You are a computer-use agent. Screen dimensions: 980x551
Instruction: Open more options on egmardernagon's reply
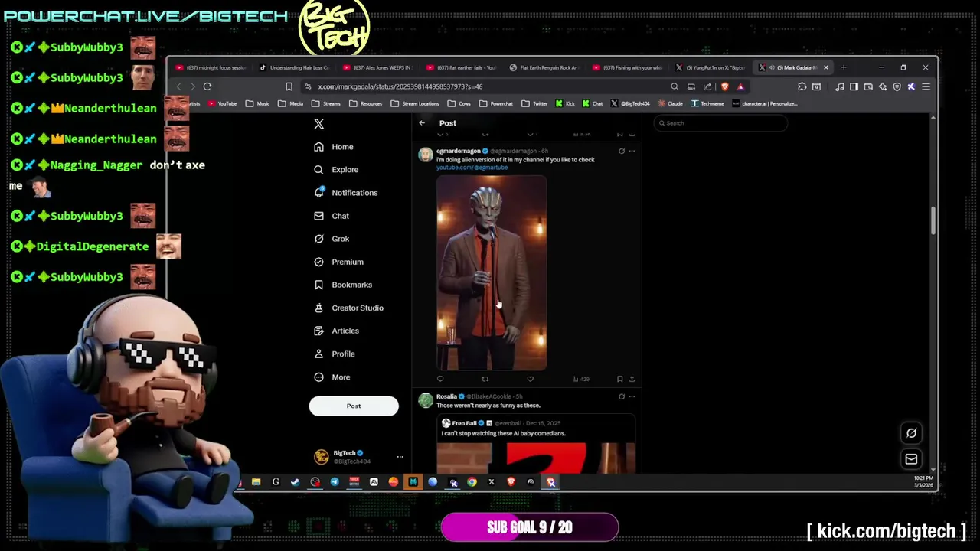[632, 151]
